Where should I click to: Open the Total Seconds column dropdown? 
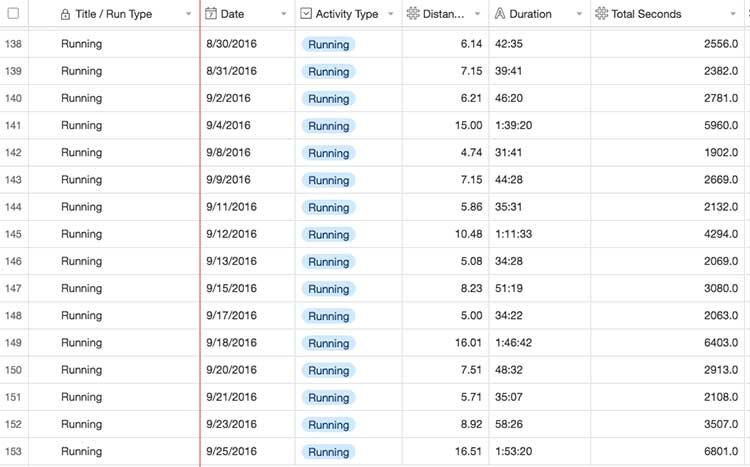(x=739, y=15)
